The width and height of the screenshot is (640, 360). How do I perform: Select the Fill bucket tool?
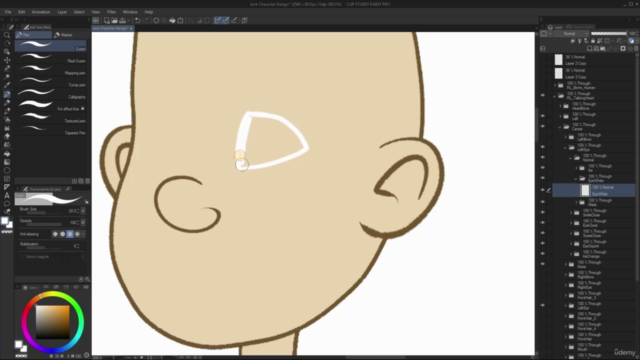(x=7, y=153)
